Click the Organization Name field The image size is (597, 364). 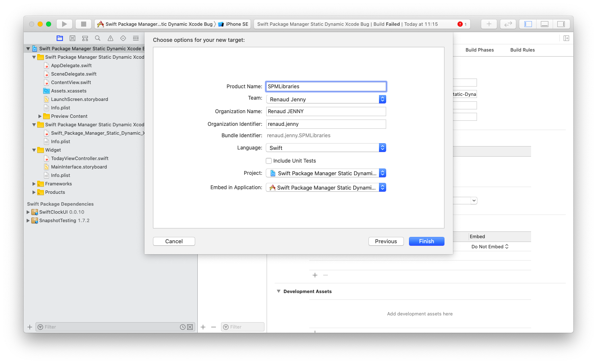tap(326, 111)
